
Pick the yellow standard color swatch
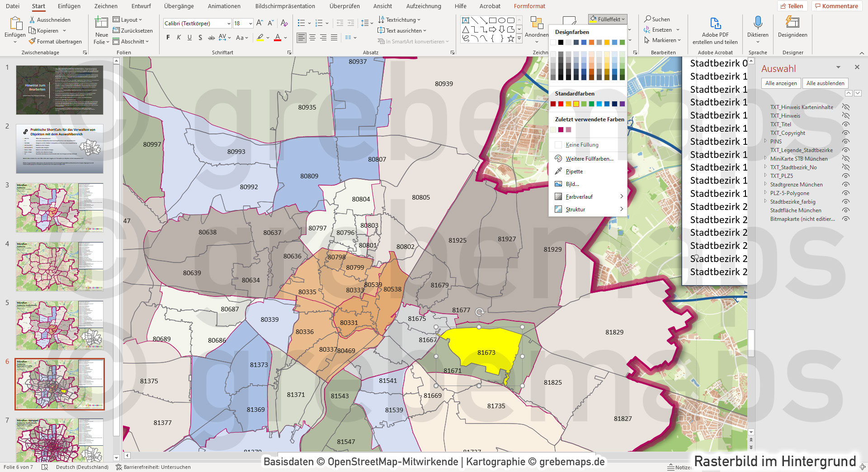576,104
